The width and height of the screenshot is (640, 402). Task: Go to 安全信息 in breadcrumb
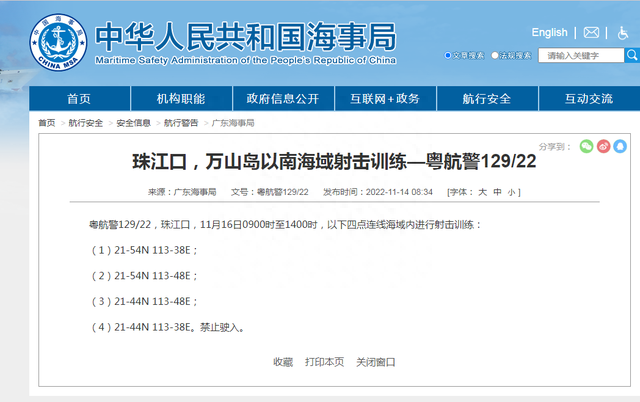(133, 123)
